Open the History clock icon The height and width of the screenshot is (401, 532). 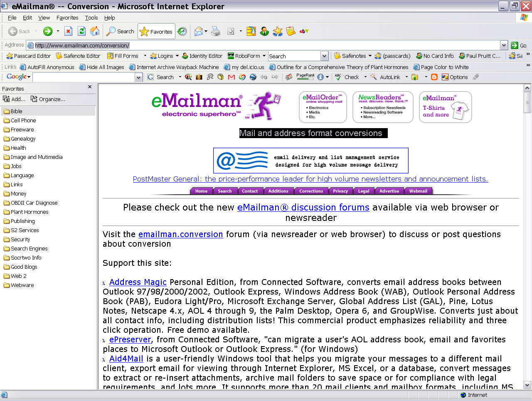point(182,31)
